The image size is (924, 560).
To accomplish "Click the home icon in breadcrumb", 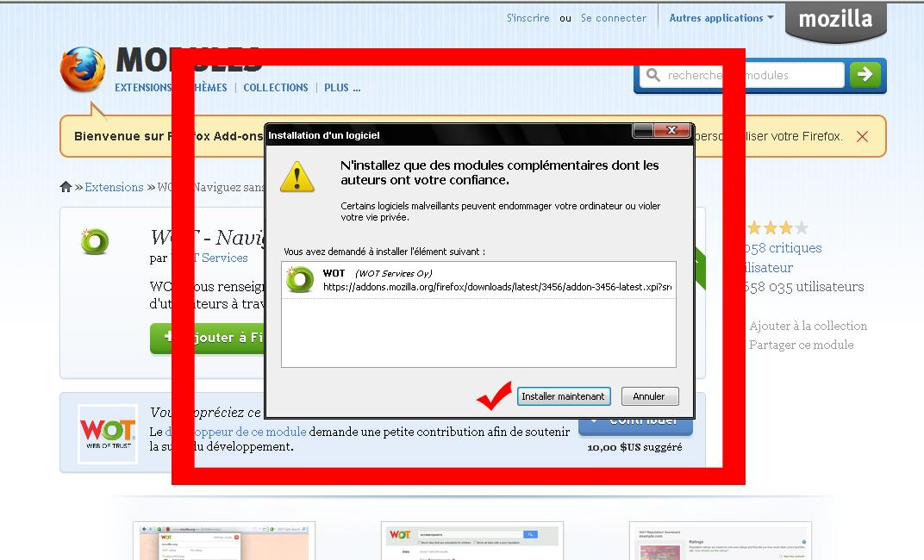I will (66, 187).
